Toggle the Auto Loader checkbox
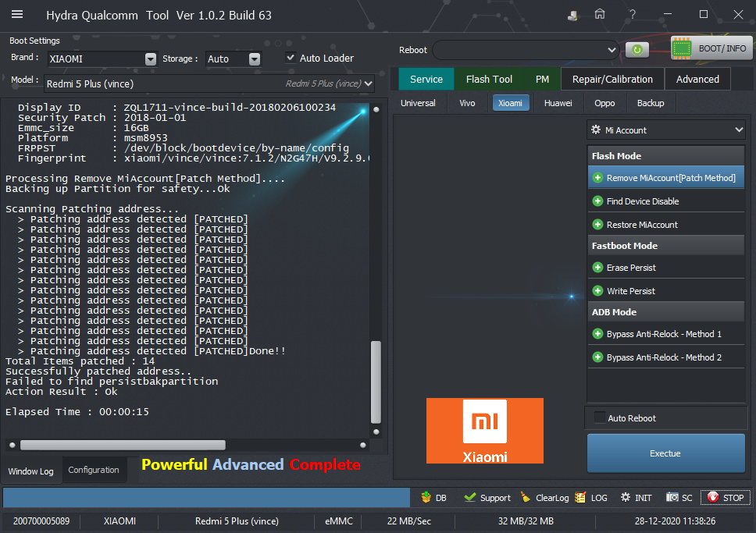Viewport: 756px width, 533px height. tap(291, 58)
